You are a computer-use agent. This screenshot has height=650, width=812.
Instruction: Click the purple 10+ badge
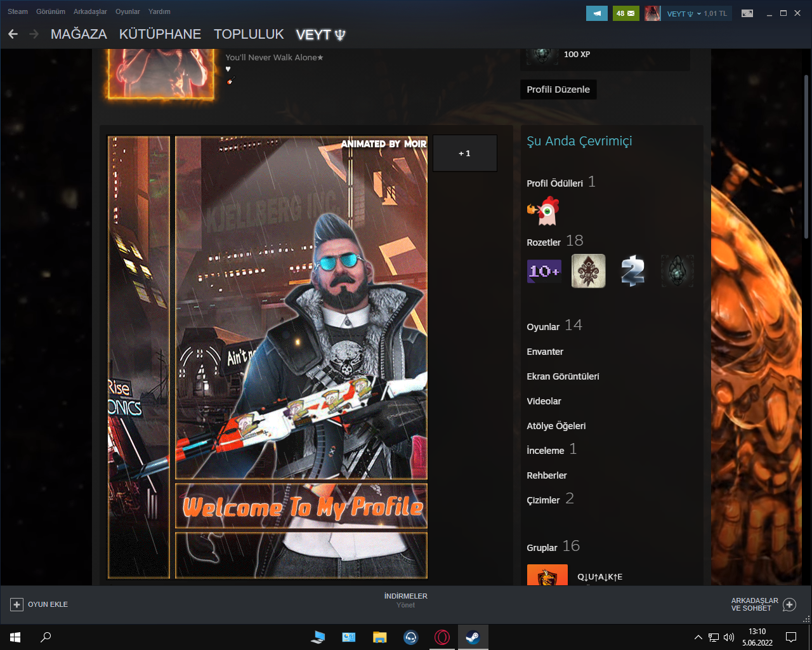pyautogui.click(x=544, y=271)
